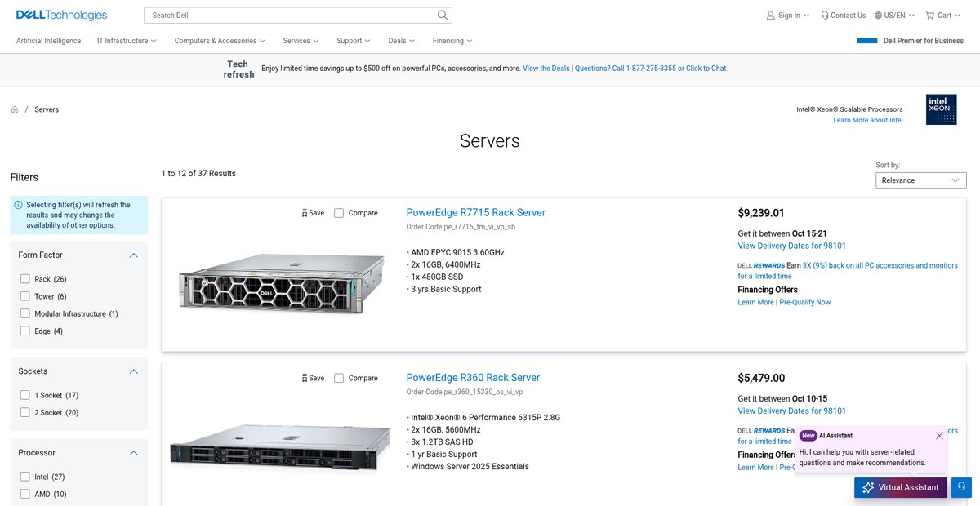Screen dimensions: 980x506
Task: Check the 2 Socket filter
Action: point(25,412)
